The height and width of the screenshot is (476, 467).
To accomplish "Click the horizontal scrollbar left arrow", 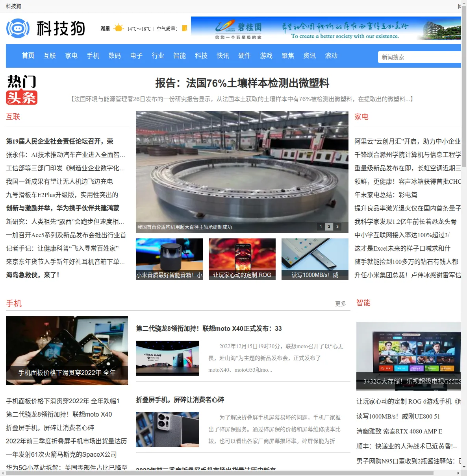I will click(x=3, y=473).
